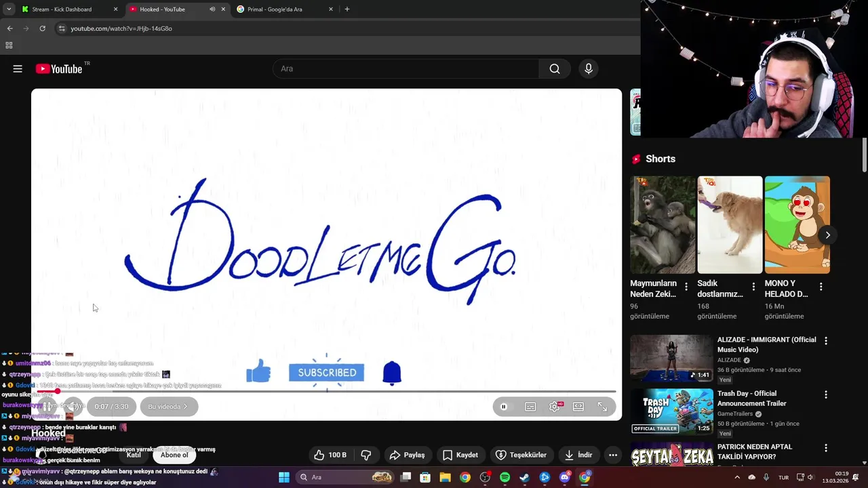Image resolution: width=868 pixels, height=488 pixels.
Task: Close the Primal Google tab
Action: coord(331,9)
